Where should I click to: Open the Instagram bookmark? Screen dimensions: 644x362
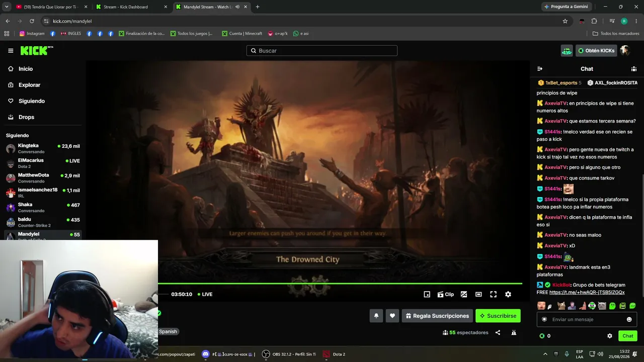point(32,34)
